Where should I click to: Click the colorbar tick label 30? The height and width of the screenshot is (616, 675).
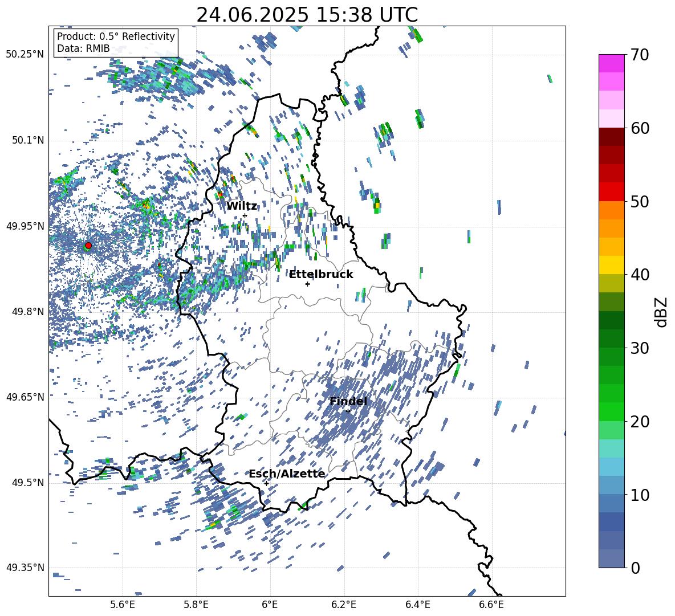(x=639, y=348)
